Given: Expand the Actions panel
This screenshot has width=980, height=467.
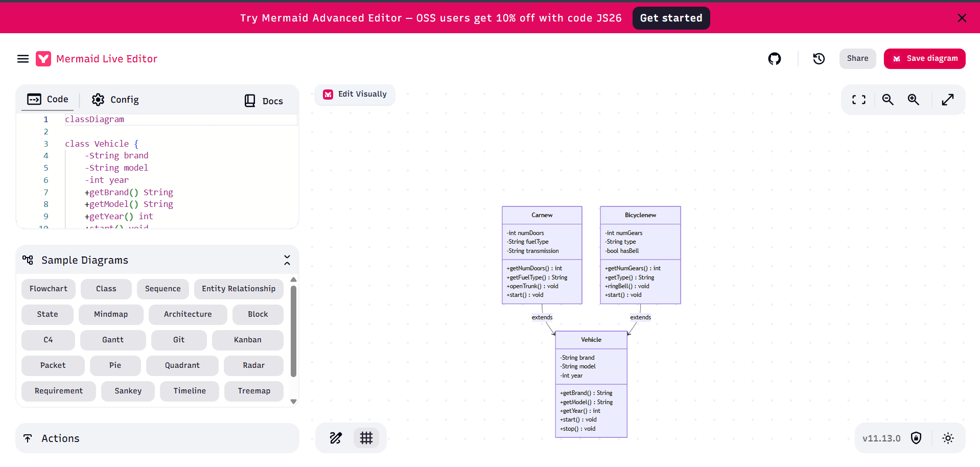Looking at the screenshot, I should (157, 438).
